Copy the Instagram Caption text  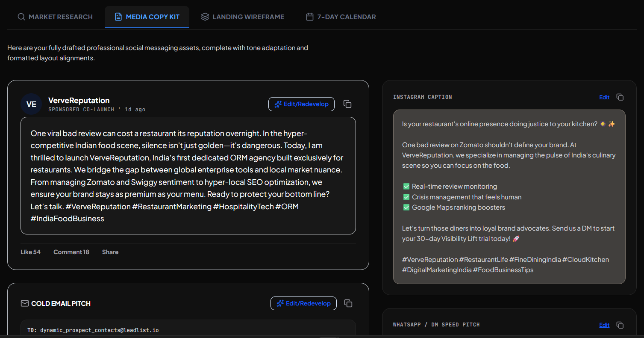point(620,97)
